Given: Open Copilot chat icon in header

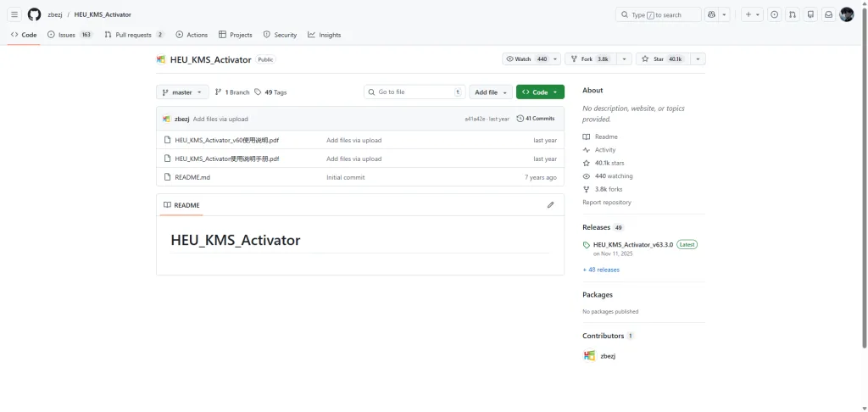Looking at the screenshot, I should coord(711,14).
